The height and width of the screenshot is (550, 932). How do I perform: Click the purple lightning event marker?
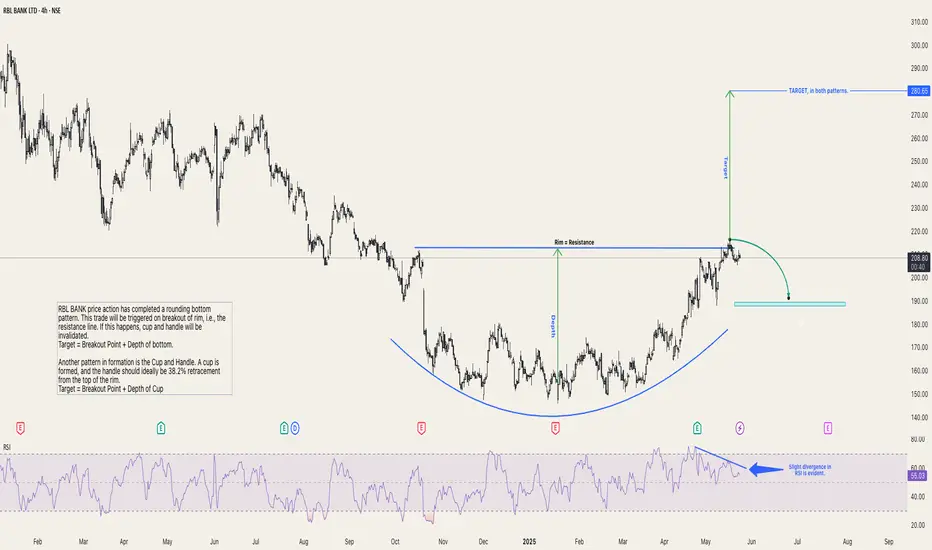tap(740, 428)
